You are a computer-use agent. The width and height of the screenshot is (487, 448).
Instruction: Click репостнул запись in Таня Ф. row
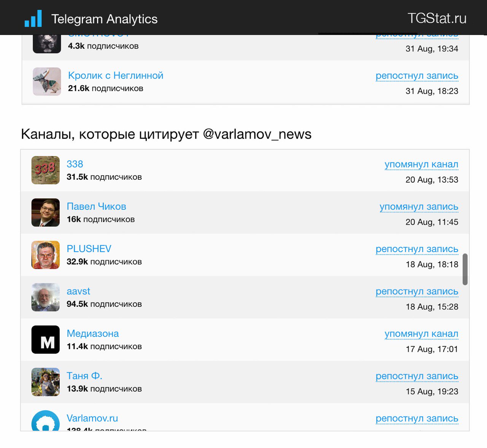pyautogui.click(x=417, y=376)
